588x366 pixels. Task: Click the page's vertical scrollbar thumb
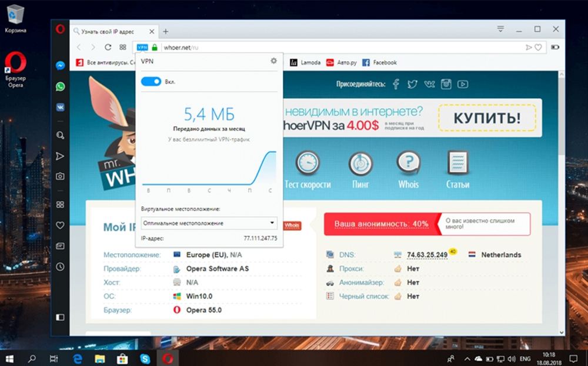coord(562,116)
